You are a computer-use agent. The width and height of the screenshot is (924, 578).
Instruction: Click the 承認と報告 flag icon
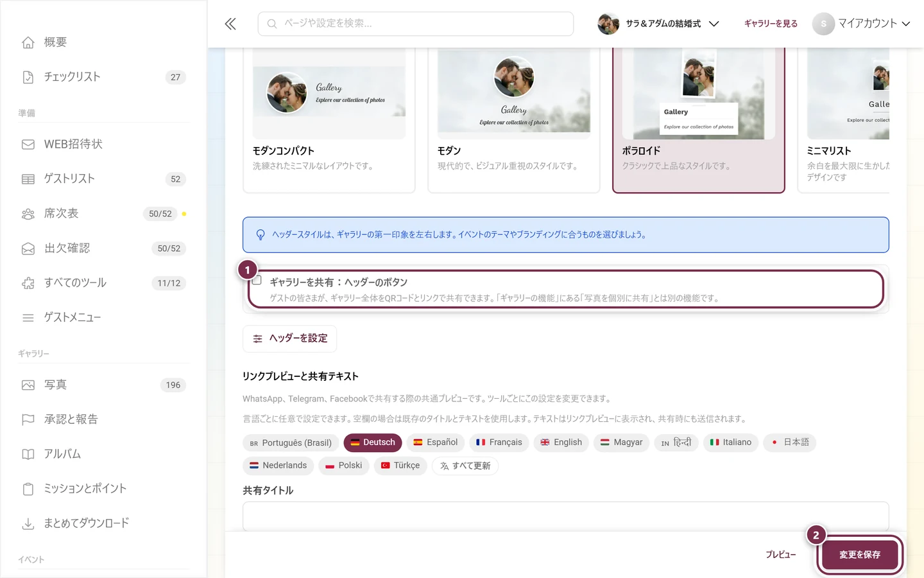coord(28,420)
